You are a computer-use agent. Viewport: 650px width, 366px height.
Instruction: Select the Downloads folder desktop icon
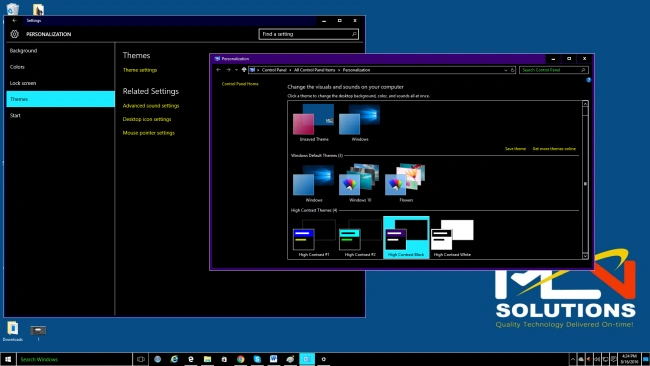pyautogui.click(x=12, y=331)
